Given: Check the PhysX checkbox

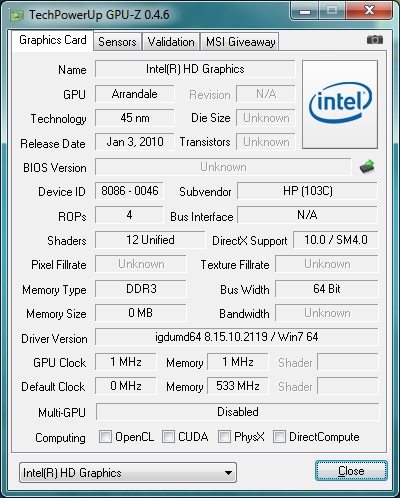Looking at the screenshot, I should tap(224, 436).
